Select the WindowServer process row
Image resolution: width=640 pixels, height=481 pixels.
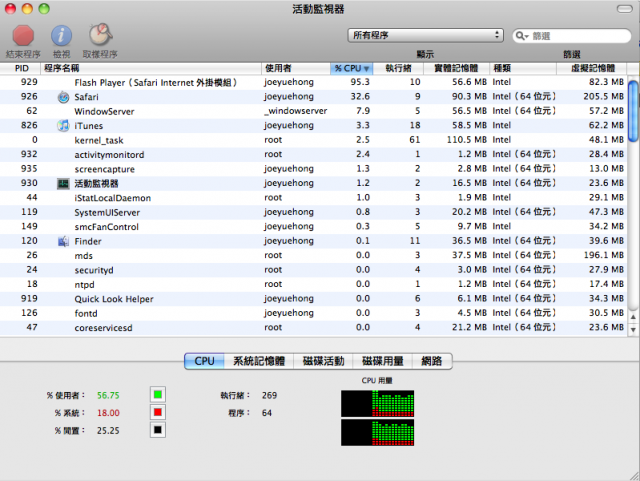pyautogui.click(x=313, y=111)
